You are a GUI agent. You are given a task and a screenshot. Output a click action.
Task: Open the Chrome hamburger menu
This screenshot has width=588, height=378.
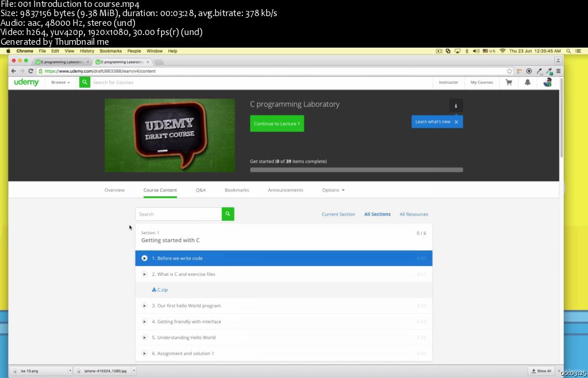click(x=558, y=71)
